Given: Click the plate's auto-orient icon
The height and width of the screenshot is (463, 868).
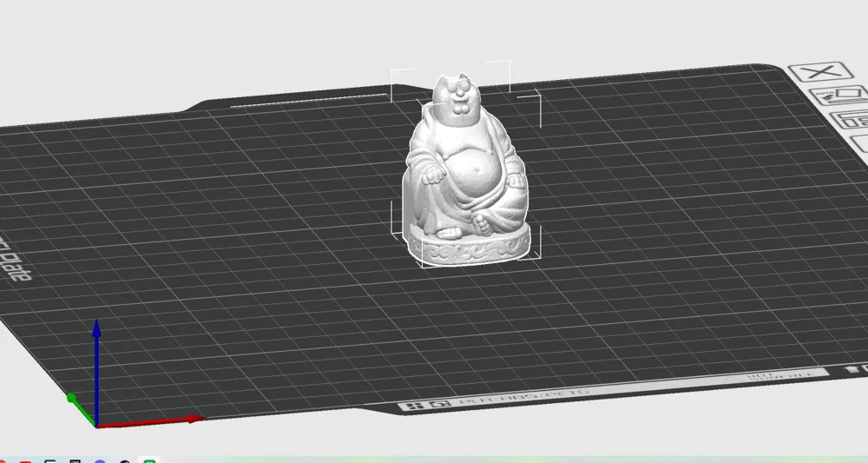Looking at the screenshot, I should click(x=839, y=95).
